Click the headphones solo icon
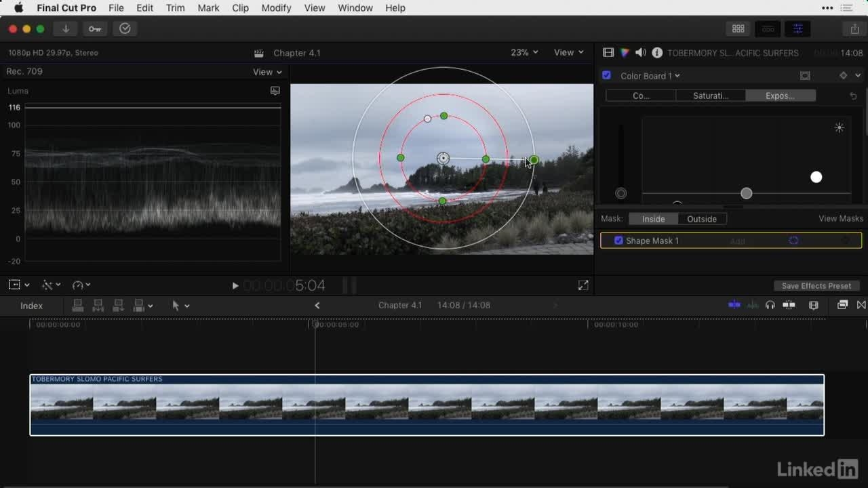868x488 pixels. [770, 305]
